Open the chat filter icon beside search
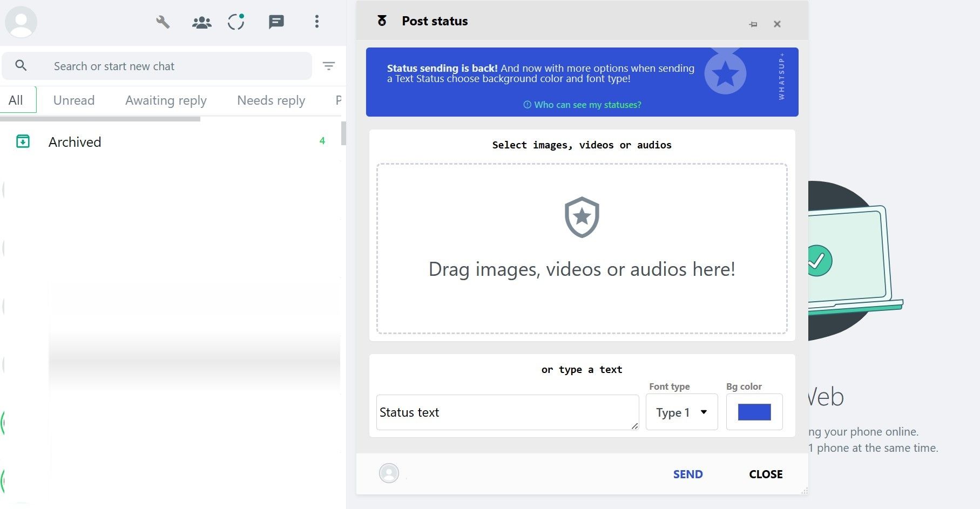 coord(329,65)
